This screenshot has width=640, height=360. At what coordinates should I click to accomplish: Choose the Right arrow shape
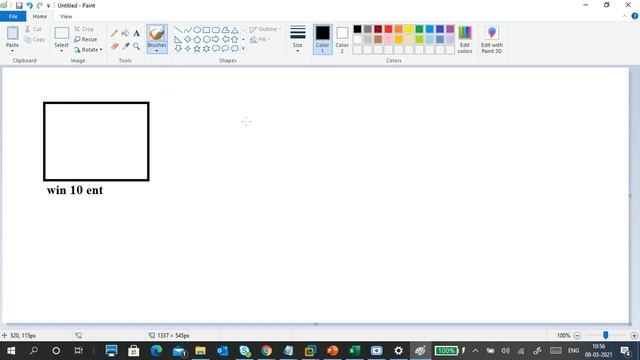coord(216,39)
